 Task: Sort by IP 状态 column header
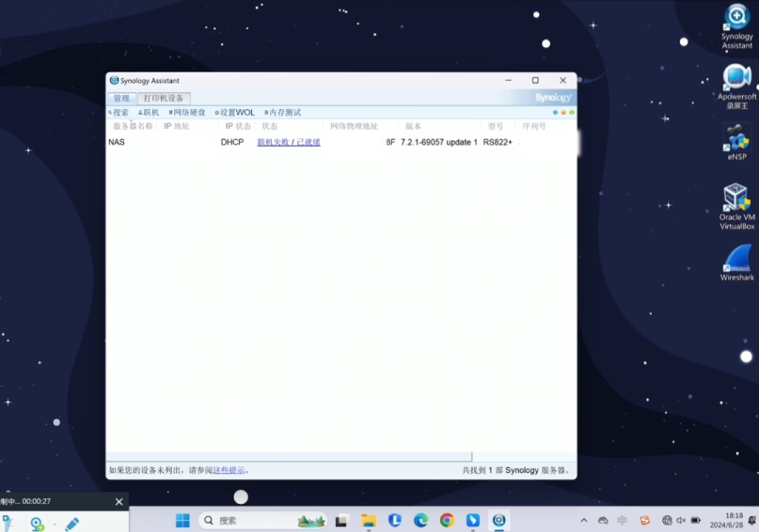click(x=238, y=126)
